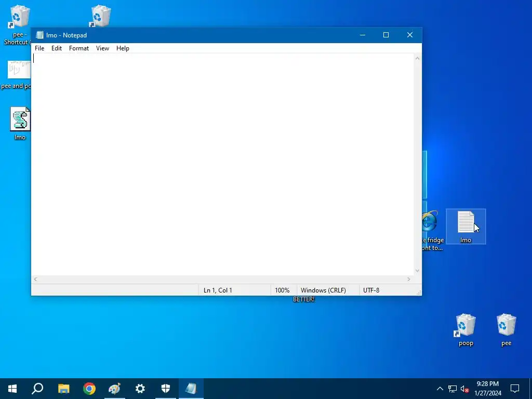Open taskbar Search
Viewport: 532px width, 399px height.
(37, 389)
